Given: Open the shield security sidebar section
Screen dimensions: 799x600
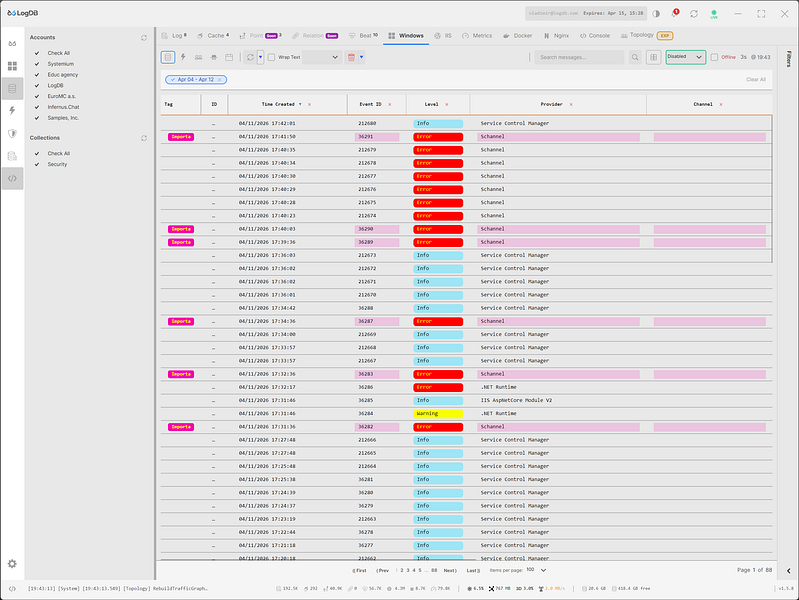Looking at the screenshot, I should pos(12,134).
